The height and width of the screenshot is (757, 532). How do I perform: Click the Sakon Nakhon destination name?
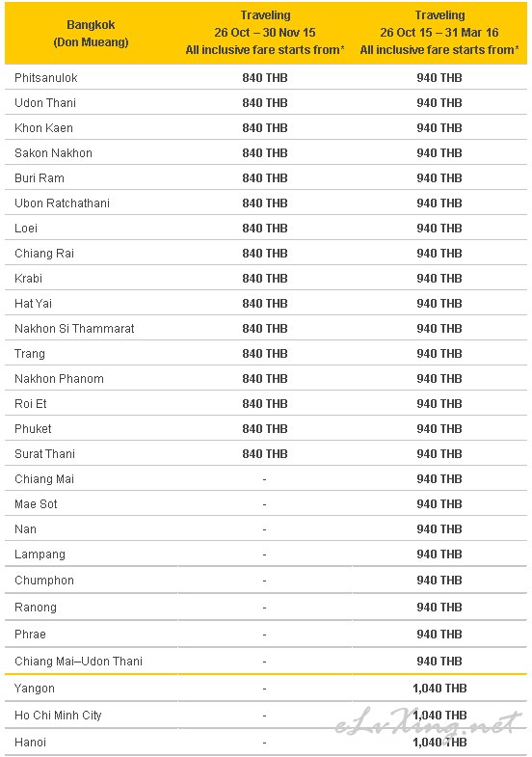pos(53,153)
